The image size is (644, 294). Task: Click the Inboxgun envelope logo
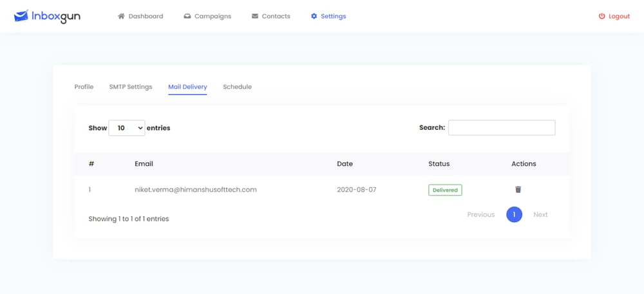(21, 16)
